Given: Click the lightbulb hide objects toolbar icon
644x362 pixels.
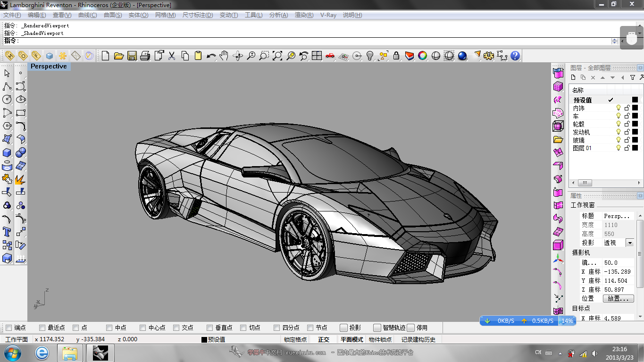Looking at the screenshot, I should (x=370, y=56).
